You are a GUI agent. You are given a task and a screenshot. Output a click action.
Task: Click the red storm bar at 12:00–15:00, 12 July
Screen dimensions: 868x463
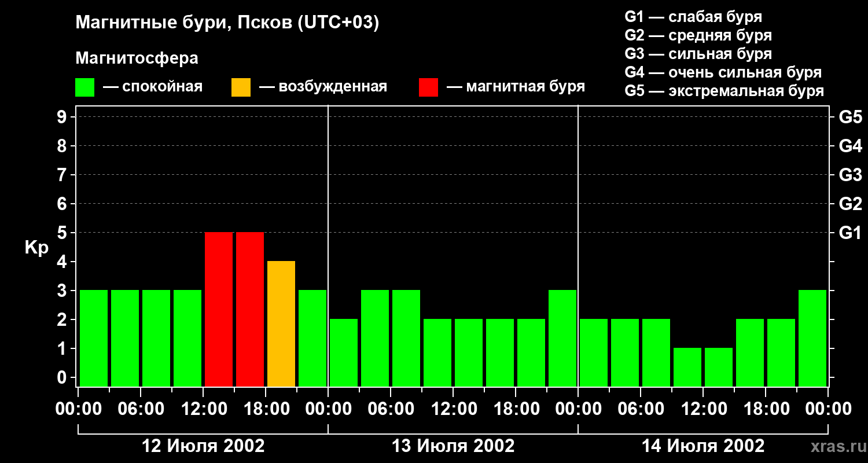click(219, 309)
